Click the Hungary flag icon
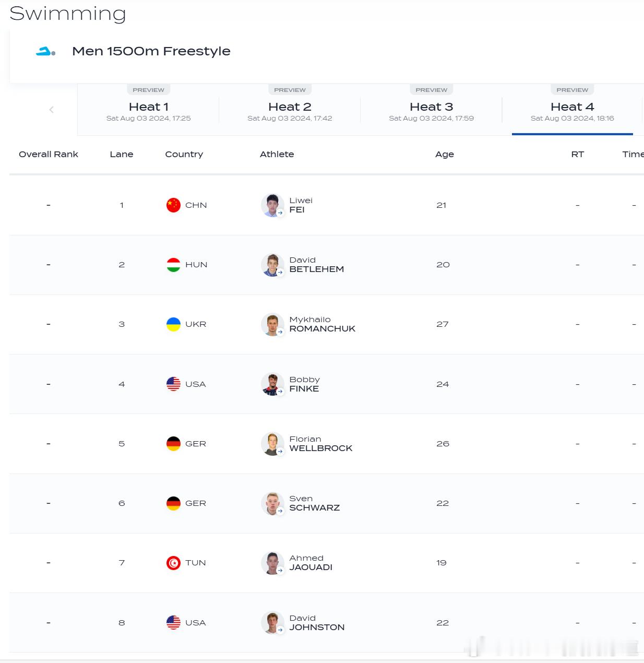 (173, 265)
